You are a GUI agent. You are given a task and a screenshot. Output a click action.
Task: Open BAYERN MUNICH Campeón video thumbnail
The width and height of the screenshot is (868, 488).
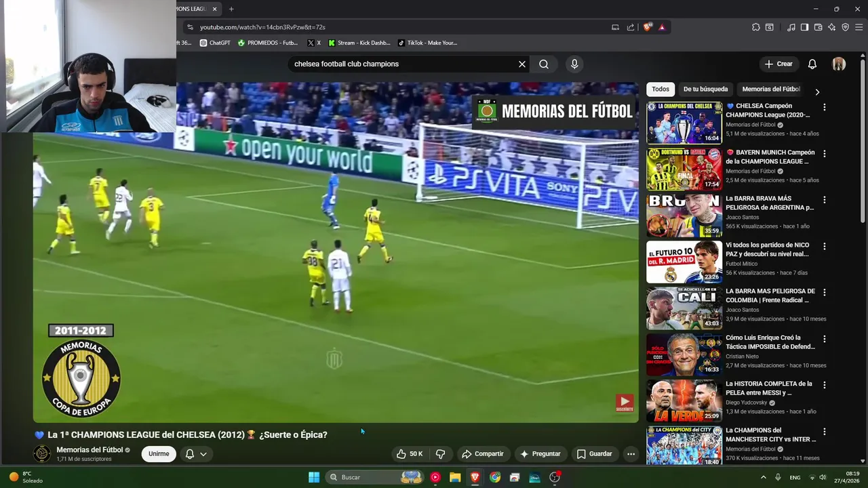[x=684, y=169]
